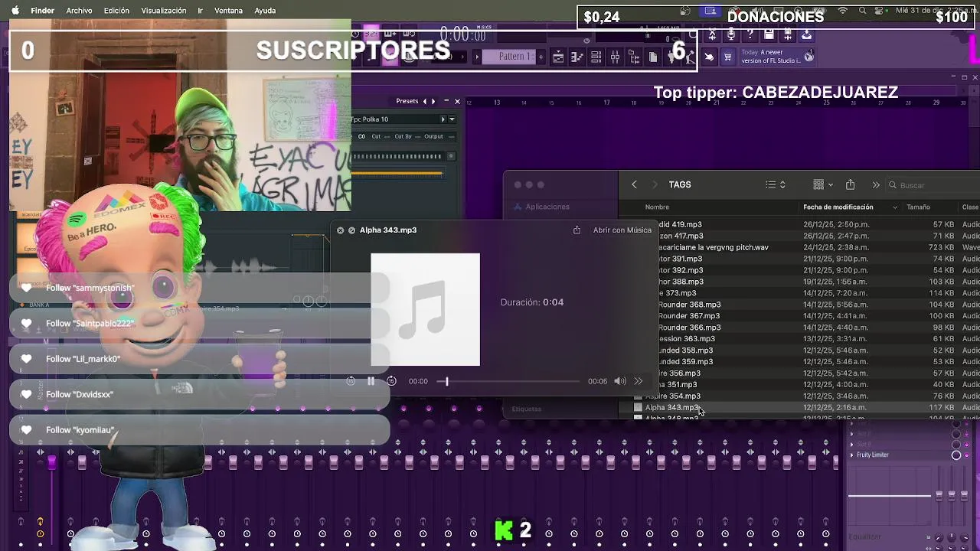980x551 pixels.
Task: Skip forward 15 seconds in preview
Action: click(391, 381)
